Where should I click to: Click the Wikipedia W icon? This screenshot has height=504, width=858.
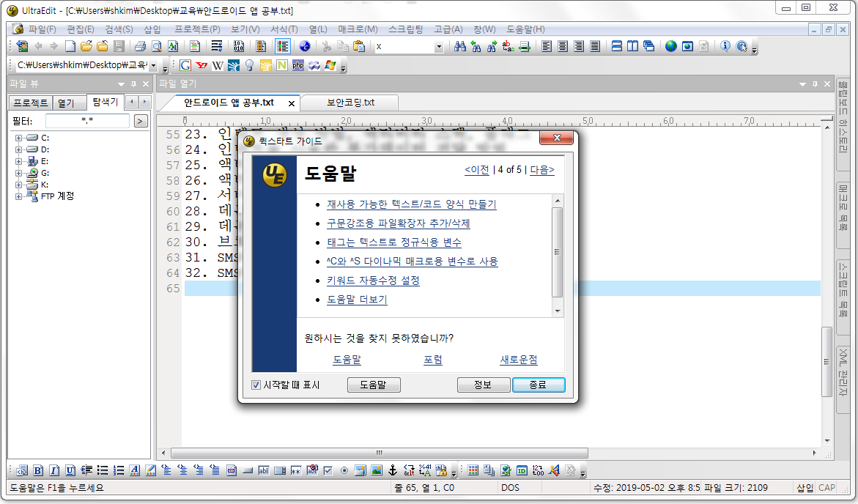(x=217, y=66)
